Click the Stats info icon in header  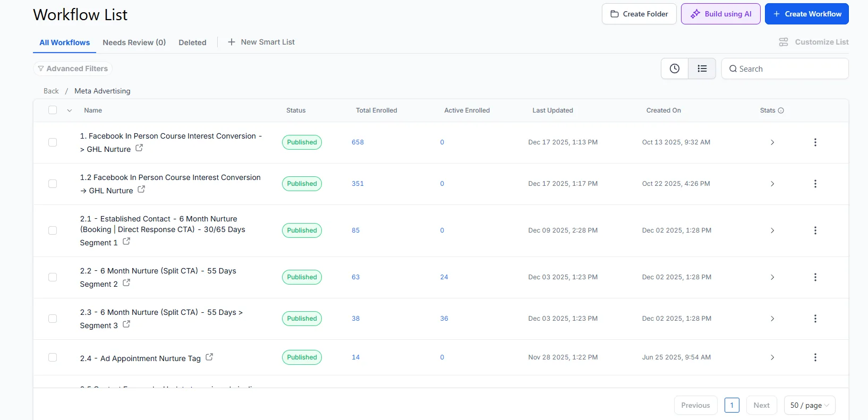pyautogui.click(x=781, y=110)
